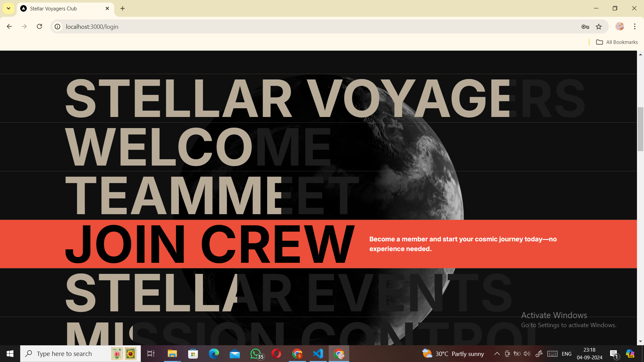Click the JOIN CREW link
The image size is (644, 362).
click(210, 244)
